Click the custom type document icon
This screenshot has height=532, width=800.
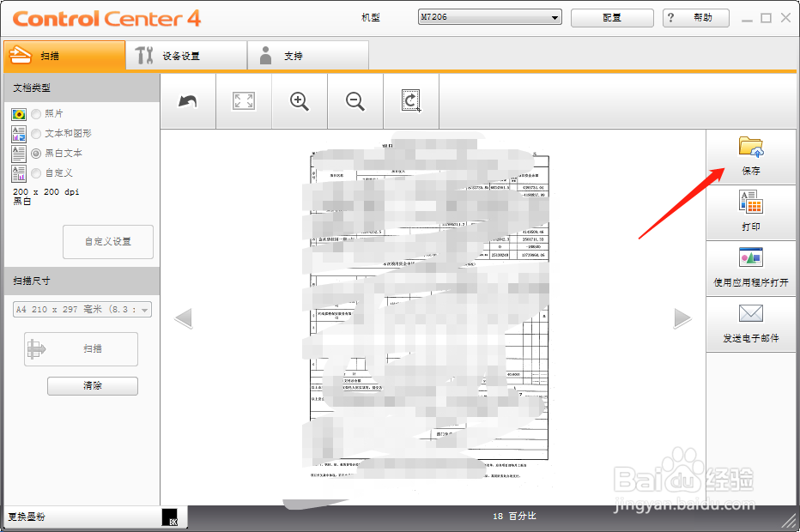(x=19, y=173)
